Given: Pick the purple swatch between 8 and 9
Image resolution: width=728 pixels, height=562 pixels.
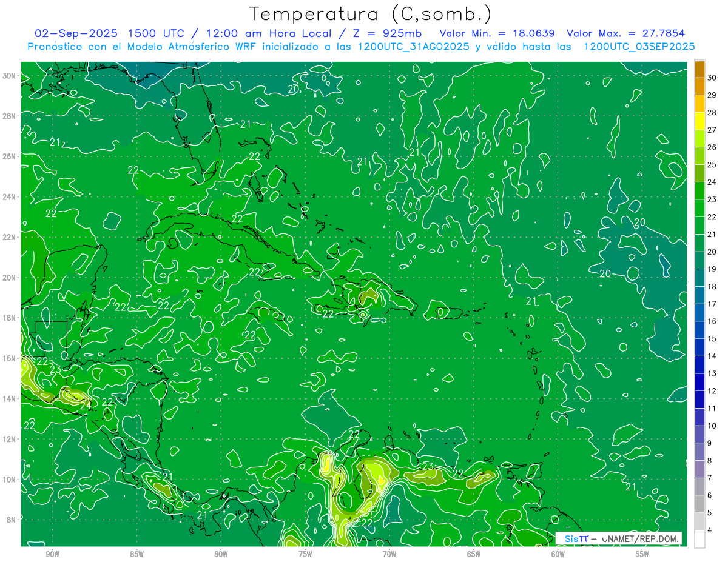Looking at the screenshot, I should [699, 452].
